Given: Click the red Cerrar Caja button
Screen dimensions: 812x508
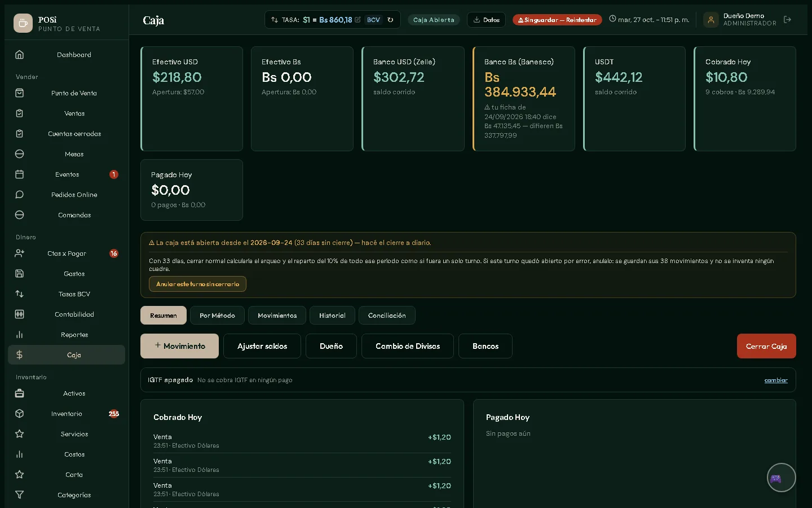Looking at the screenshot, I should point(766,346).
